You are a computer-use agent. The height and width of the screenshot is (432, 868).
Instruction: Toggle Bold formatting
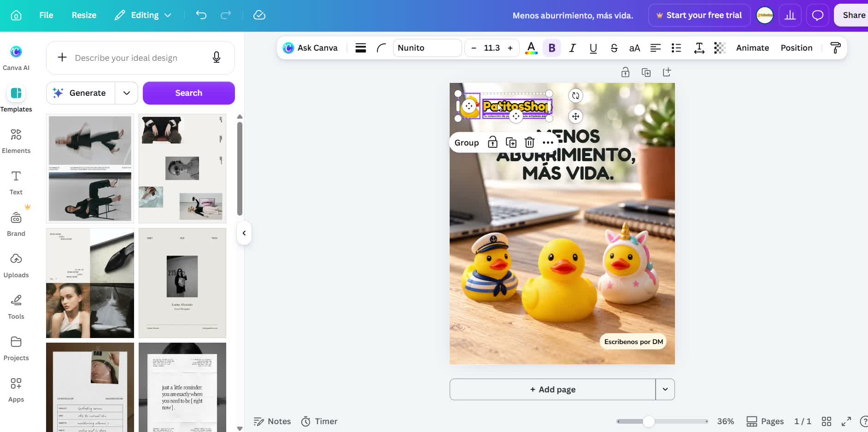click(552, 48)
